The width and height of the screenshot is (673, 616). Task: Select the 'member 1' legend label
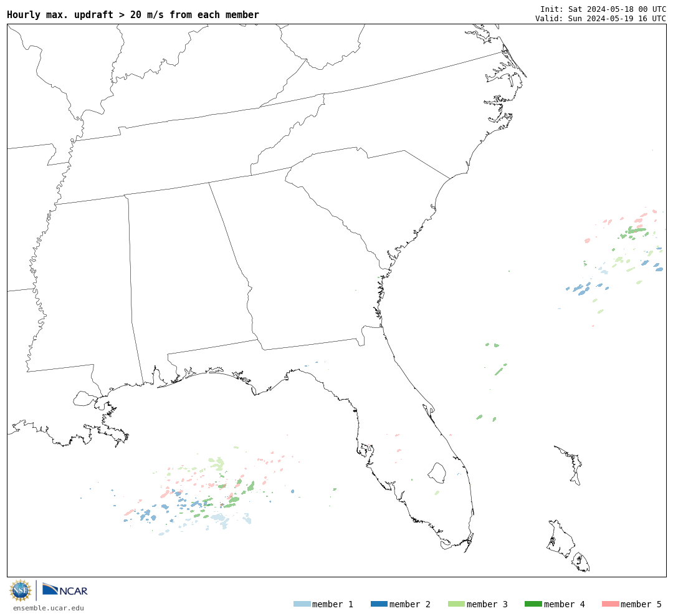(333, 604)
